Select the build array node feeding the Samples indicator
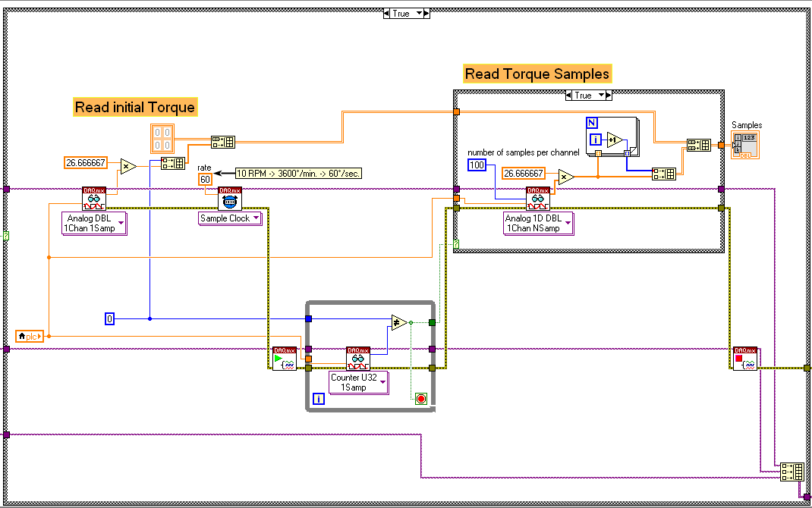This screenshot has width=812, height=508. [699, 145]
